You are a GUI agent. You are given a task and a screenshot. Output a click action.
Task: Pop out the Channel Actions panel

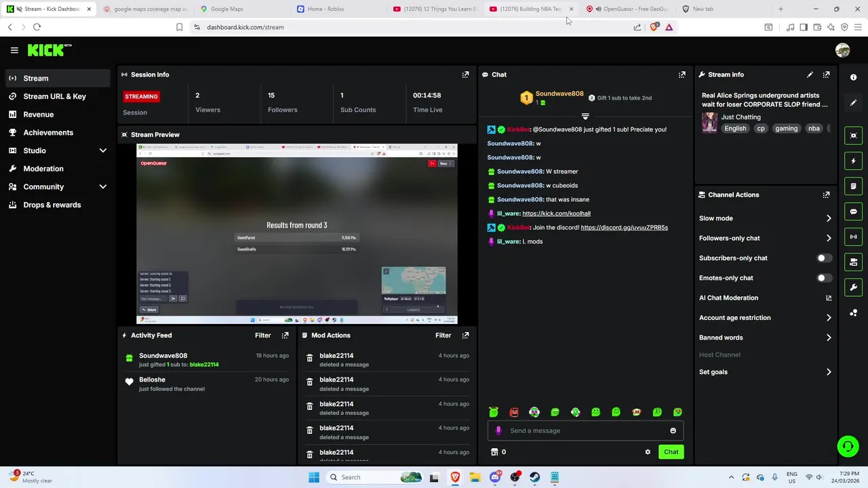pos(826,195)
